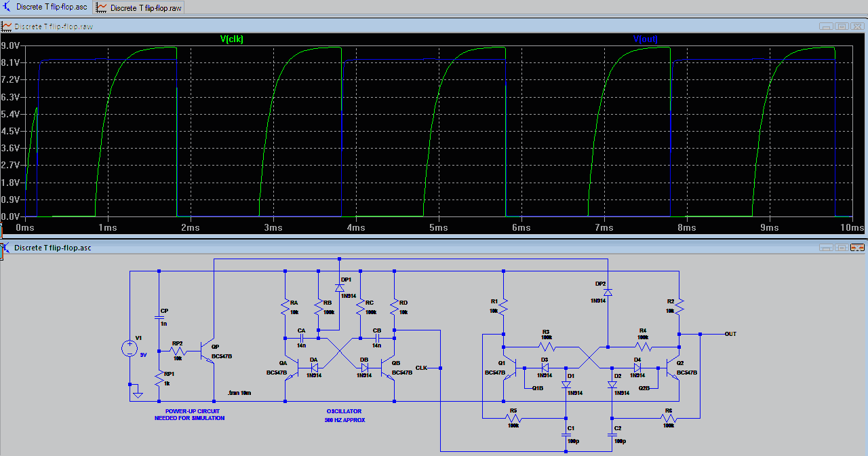Select resistor R6 symbol
This screenshot has height=456, width=868.
(x=668, y=418)
